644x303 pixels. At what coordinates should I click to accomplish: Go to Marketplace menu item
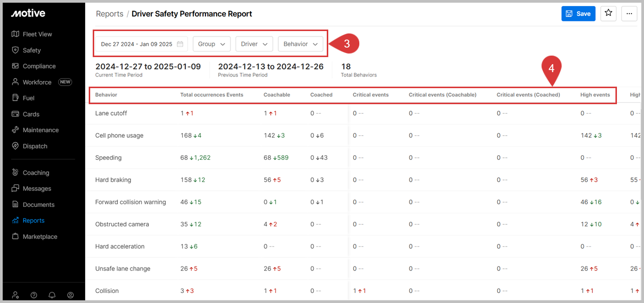point(40,236)
